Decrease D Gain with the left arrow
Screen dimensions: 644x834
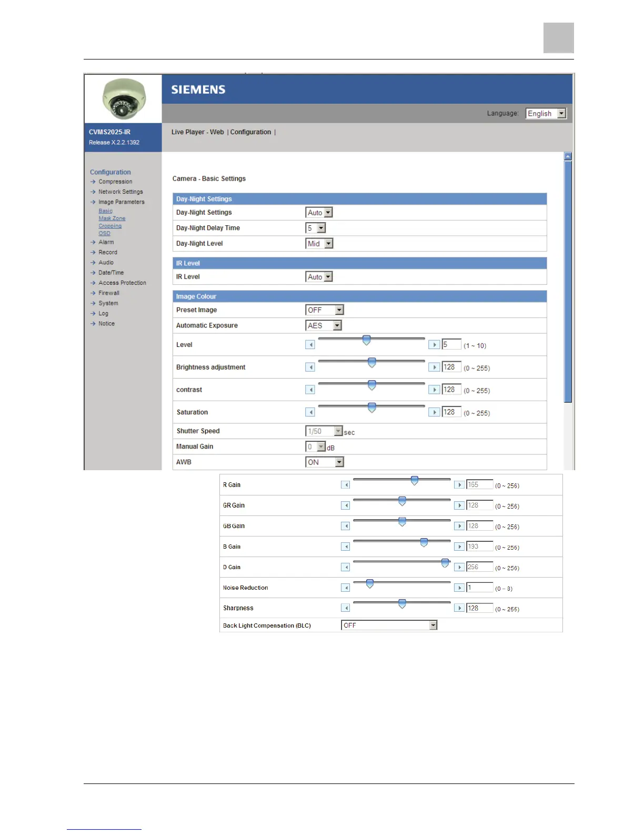(346, 567)
